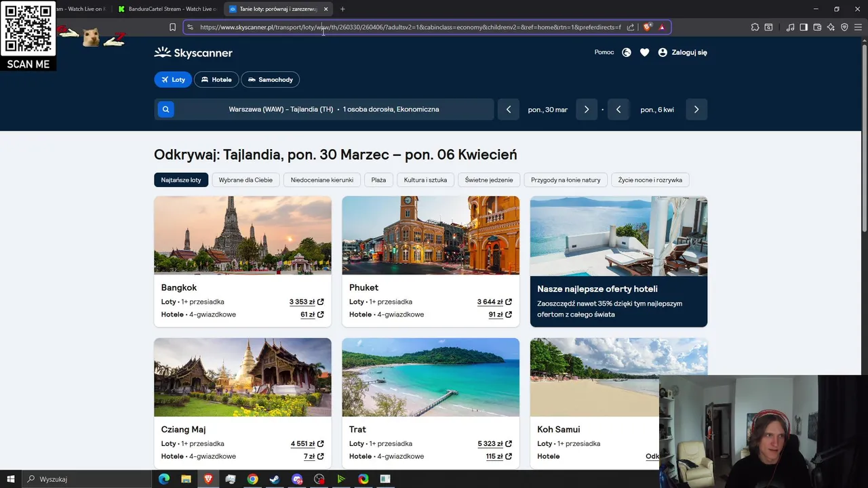Open external hotel link for Trat 115 zł
868x488 pixels.
(509, 456)
